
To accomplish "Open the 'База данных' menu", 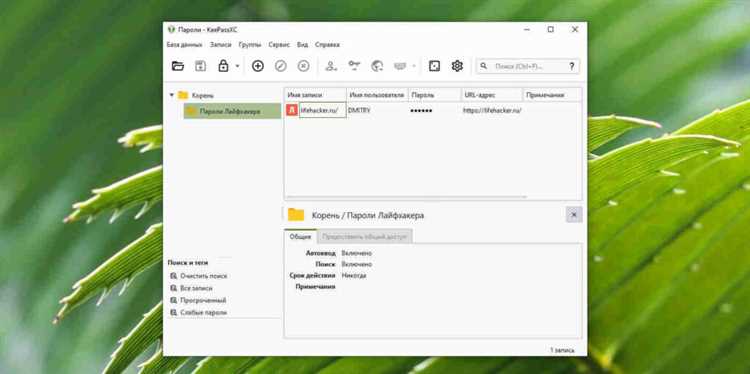I will 185,44.
